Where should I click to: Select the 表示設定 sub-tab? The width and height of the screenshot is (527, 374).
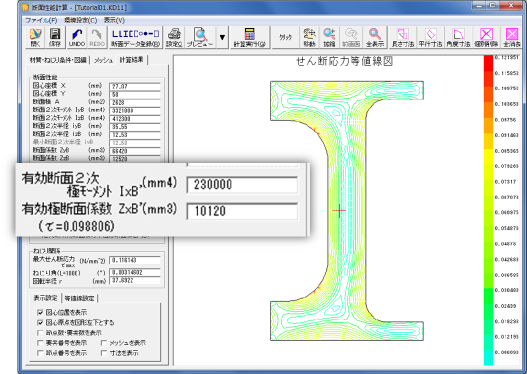click(45, 298)
